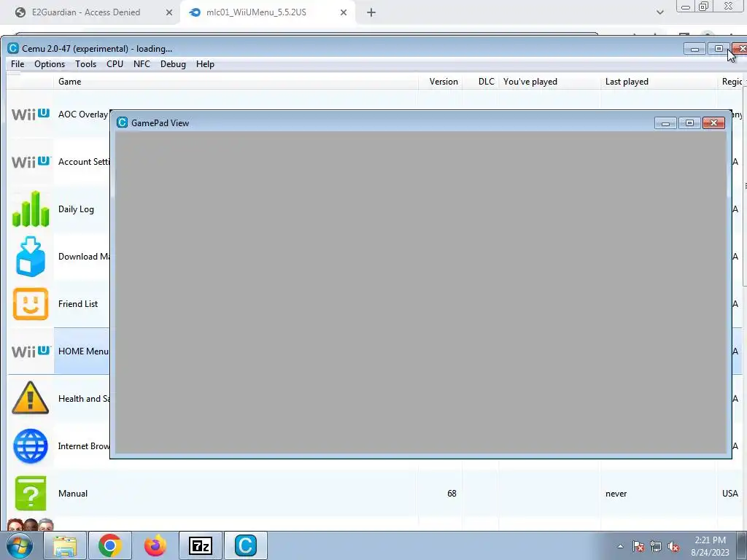Image resolution: width=747 pixels, height=560 pixels.
Task: Open the File menu in Cemu
Action: 18,64
